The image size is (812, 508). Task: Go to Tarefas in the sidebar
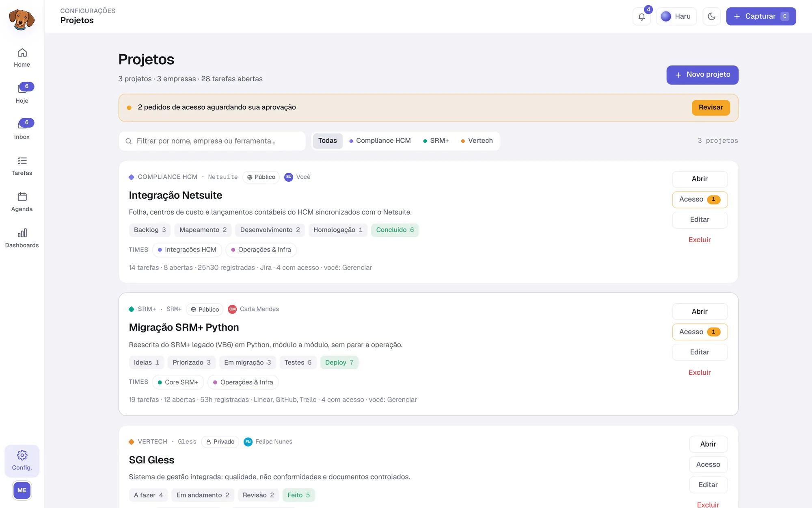[x=22, y=166]
